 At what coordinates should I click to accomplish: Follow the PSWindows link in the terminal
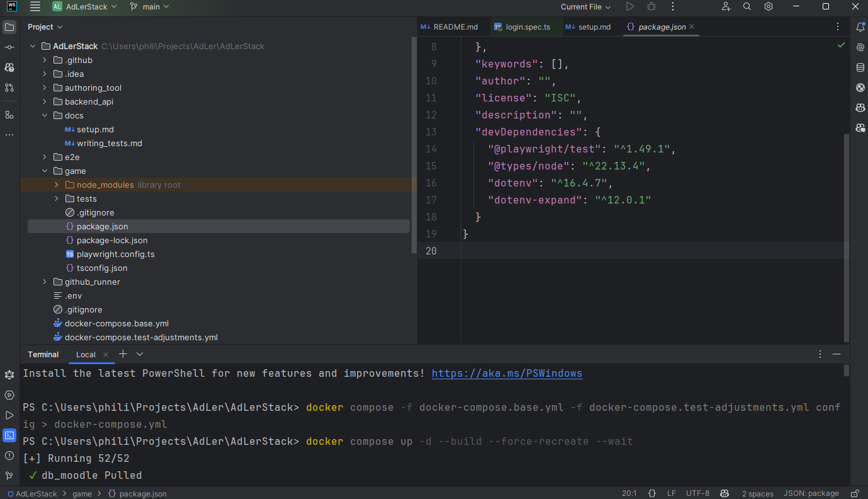point(507,373)
